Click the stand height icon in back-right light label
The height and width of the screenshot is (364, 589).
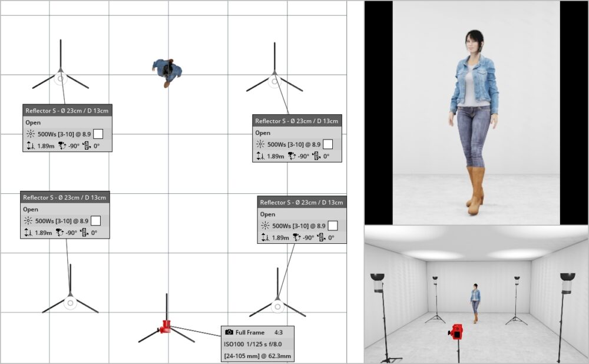click(260, 157)
